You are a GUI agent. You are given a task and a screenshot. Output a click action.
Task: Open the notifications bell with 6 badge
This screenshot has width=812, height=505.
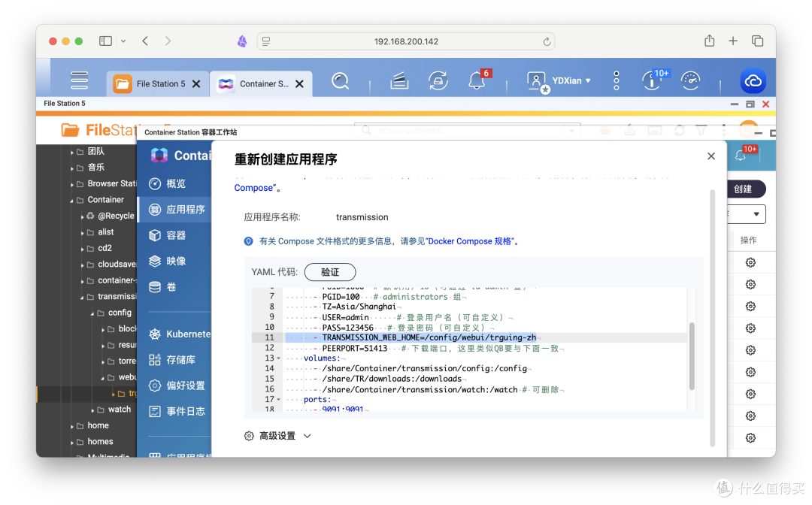[x=478, y=80]
